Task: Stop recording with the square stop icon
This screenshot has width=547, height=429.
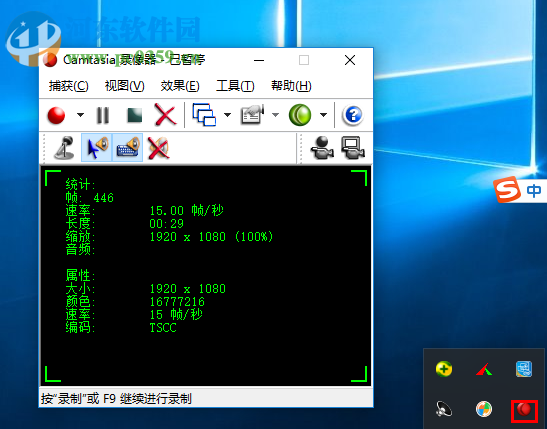Action: tap(134, 115)
